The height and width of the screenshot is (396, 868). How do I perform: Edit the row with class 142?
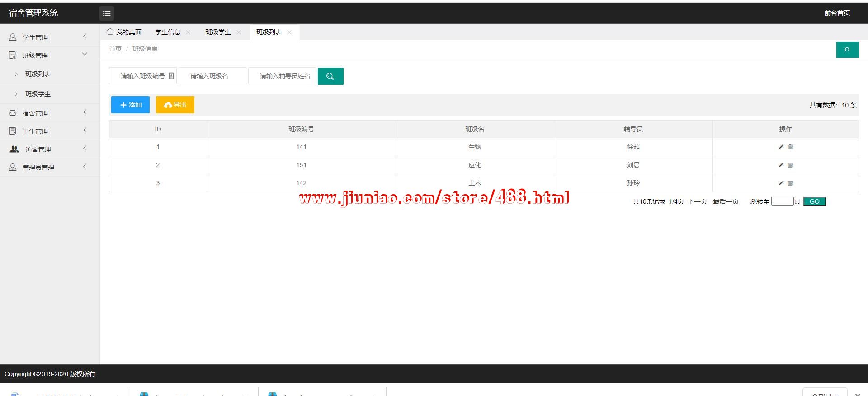pos(781,183)
